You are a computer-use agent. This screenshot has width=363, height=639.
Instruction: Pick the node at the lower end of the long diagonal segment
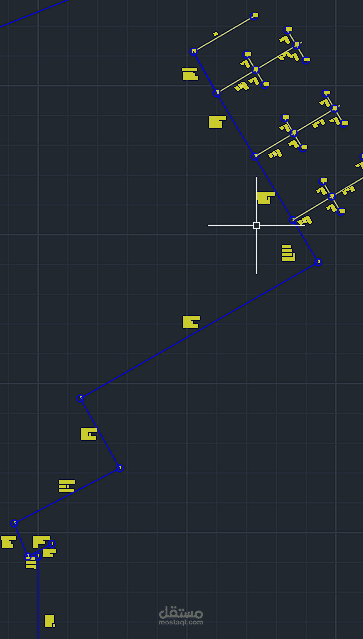80,398
